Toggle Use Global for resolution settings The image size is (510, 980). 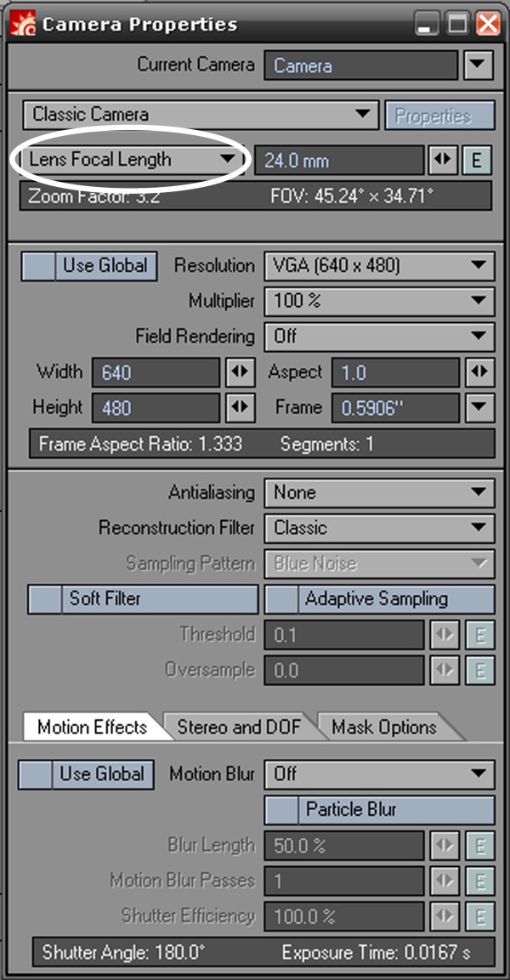click(x=89, y=265)
